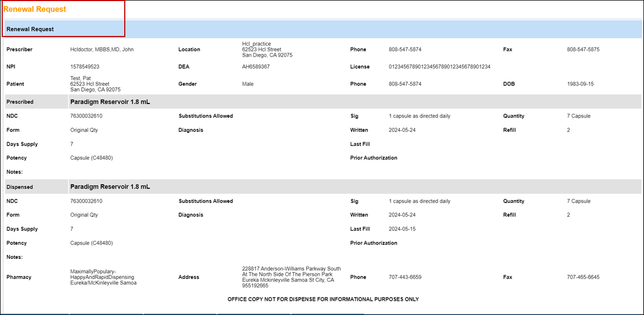644x315 pixels.
Task: Select the blue Renewal Request section header
Action: pos(30,29)
